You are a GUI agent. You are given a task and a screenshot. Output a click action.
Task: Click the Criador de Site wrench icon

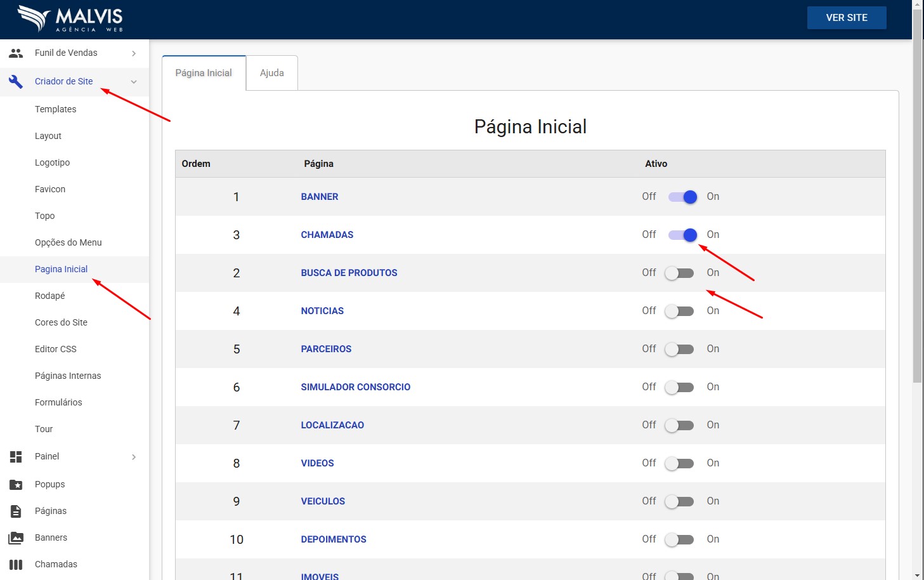tap(16, 81)
